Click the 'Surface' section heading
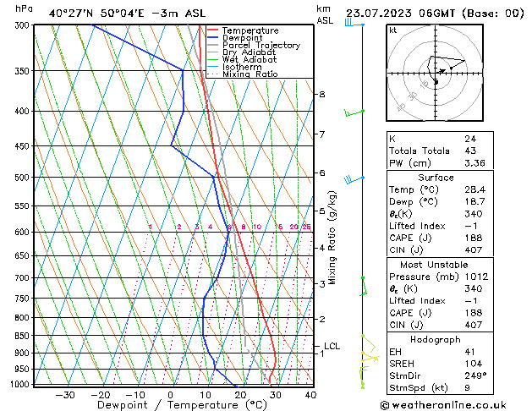The width and height of the screenshot is (532, 411). [x=436, y=178]
